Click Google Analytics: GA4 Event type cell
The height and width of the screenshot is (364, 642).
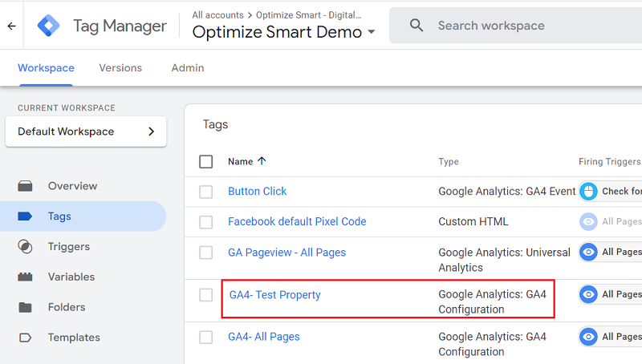click(507, 191)
